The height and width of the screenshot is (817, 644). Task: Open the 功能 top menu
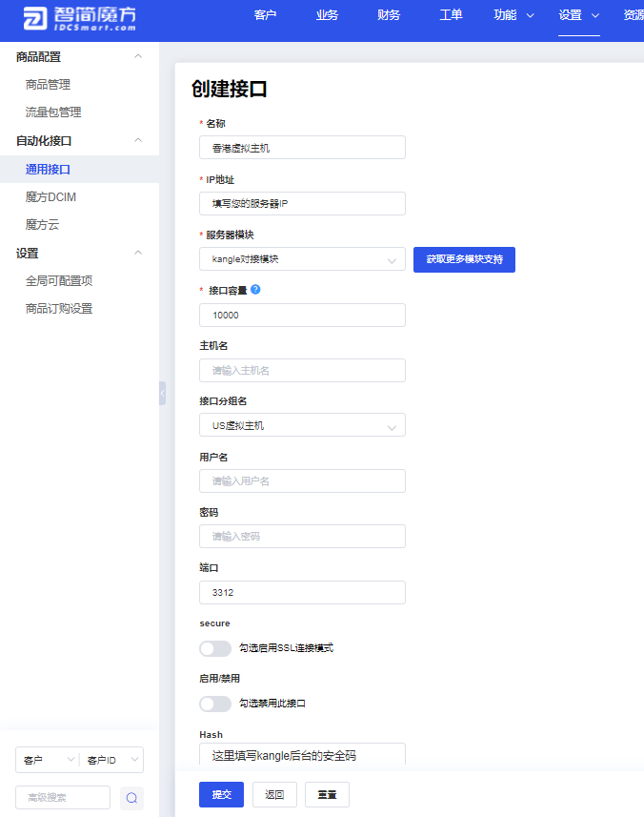(513, 15)
